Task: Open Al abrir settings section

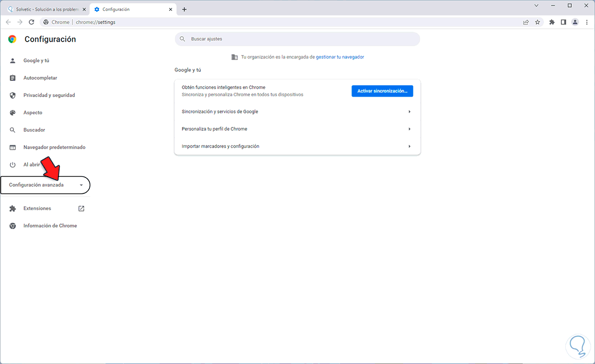Action: [x=31, y=165]
